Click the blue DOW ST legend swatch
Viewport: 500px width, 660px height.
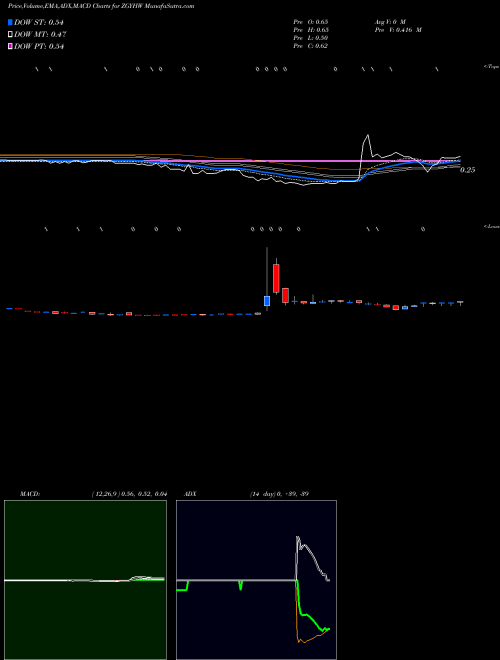click(10, 22)
